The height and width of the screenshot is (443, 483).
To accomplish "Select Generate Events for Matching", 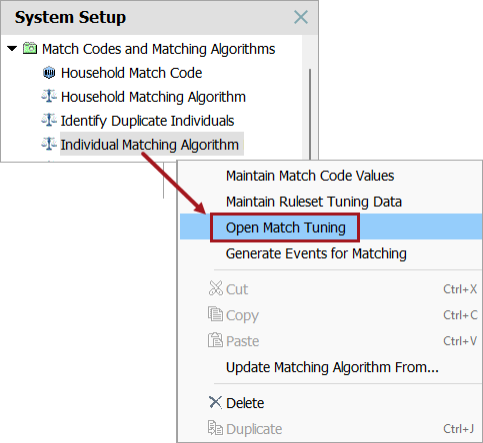I will coord(316,254).
